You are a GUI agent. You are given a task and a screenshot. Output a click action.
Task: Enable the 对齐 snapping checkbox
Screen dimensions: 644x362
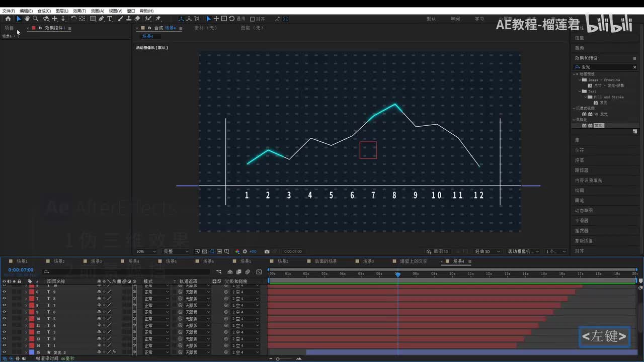[253, 19]
